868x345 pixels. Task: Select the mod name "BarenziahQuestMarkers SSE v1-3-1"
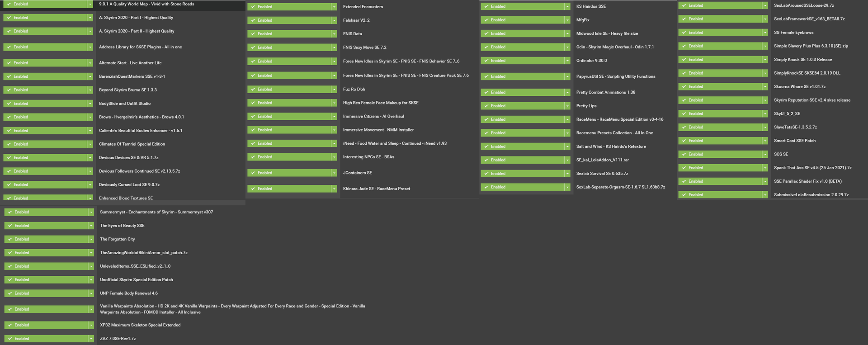[x=132, y=76]
